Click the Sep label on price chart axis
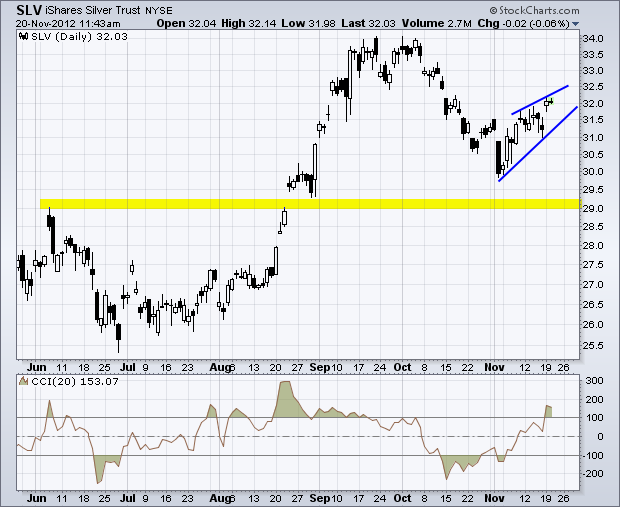 click(319, 367)
